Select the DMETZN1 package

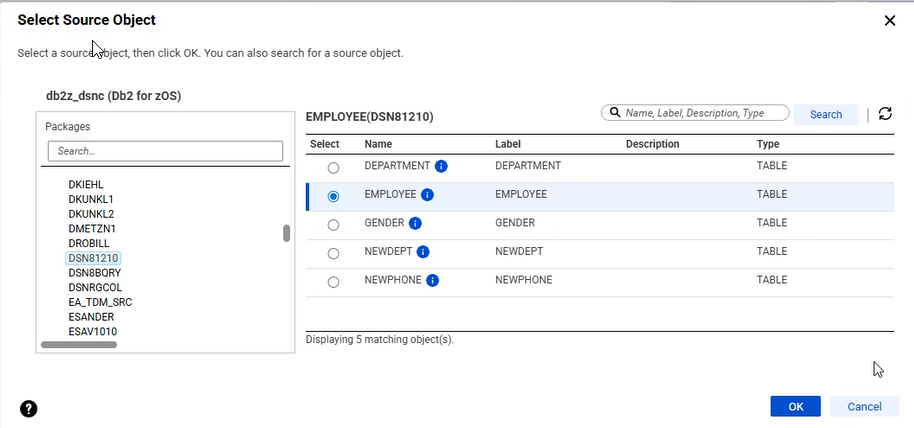(x=92, y=229)
